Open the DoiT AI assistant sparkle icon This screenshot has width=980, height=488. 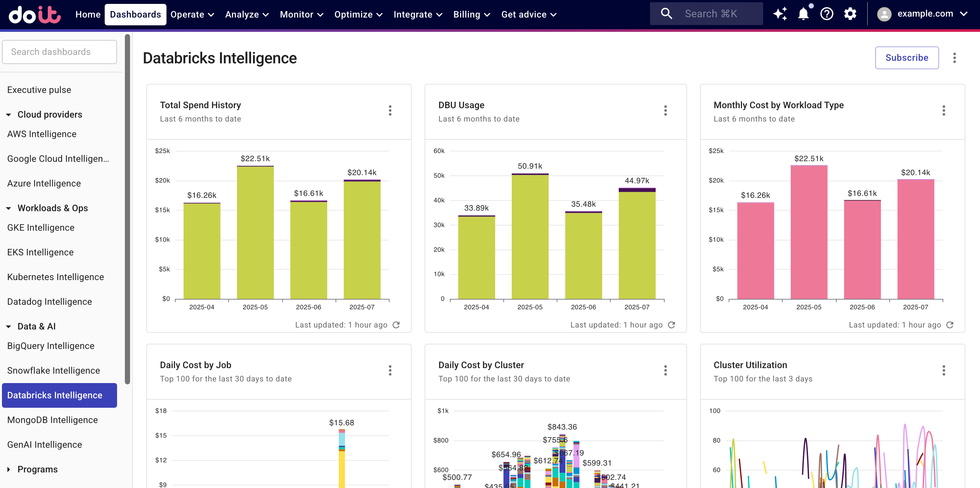click(x=781, y=14)
